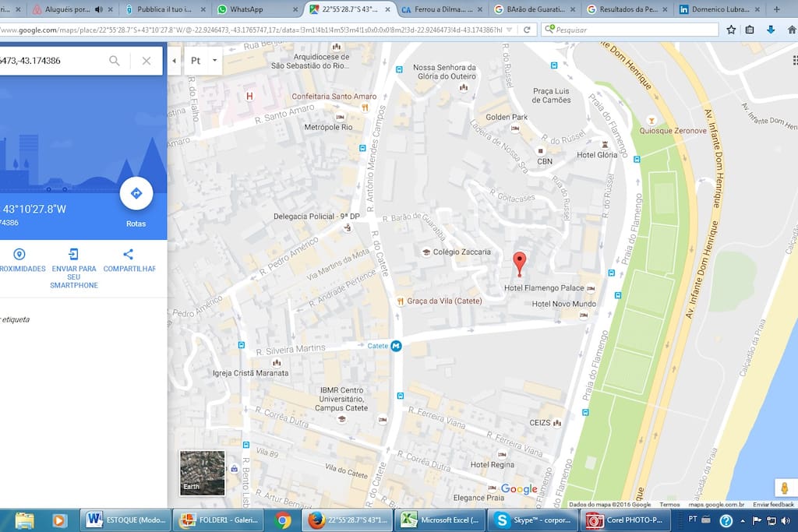Open Corel PHOTO-PAINT from the taskbar

coord(625,520)
